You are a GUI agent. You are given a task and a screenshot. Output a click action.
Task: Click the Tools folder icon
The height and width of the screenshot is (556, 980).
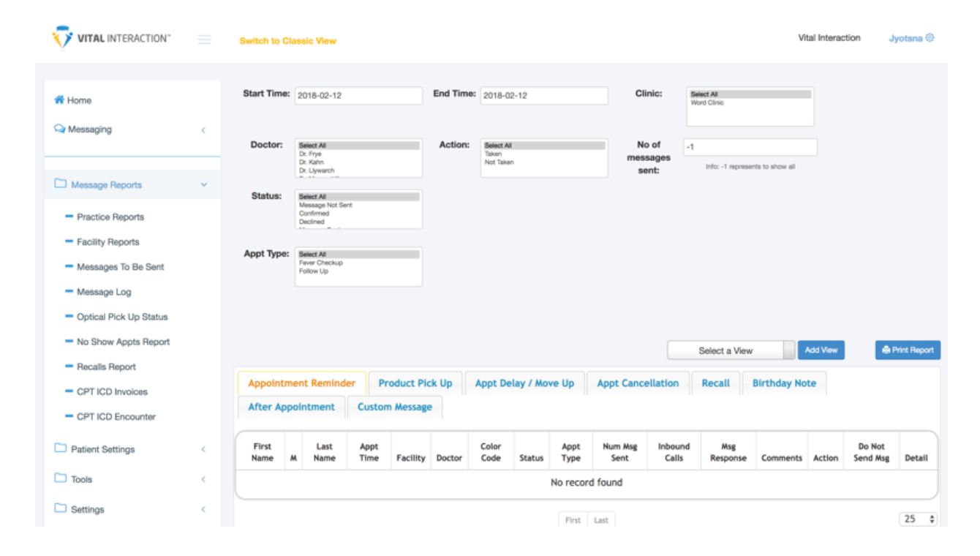click(61, 478)
